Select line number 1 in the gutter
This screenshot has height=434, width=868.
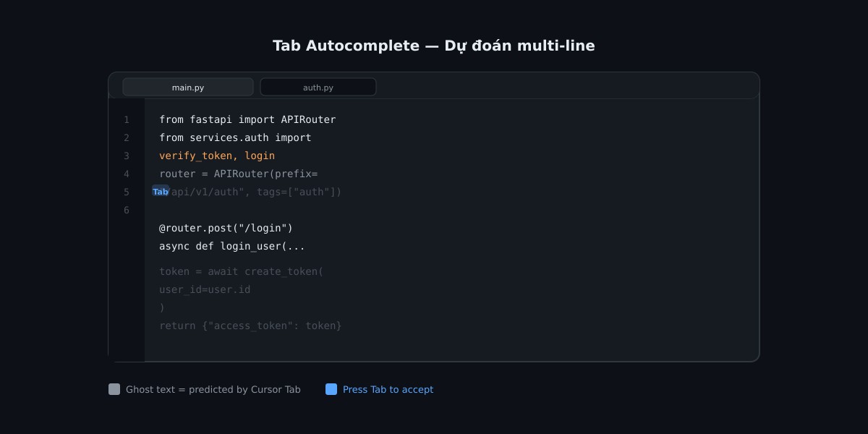(x=127, y=119)
